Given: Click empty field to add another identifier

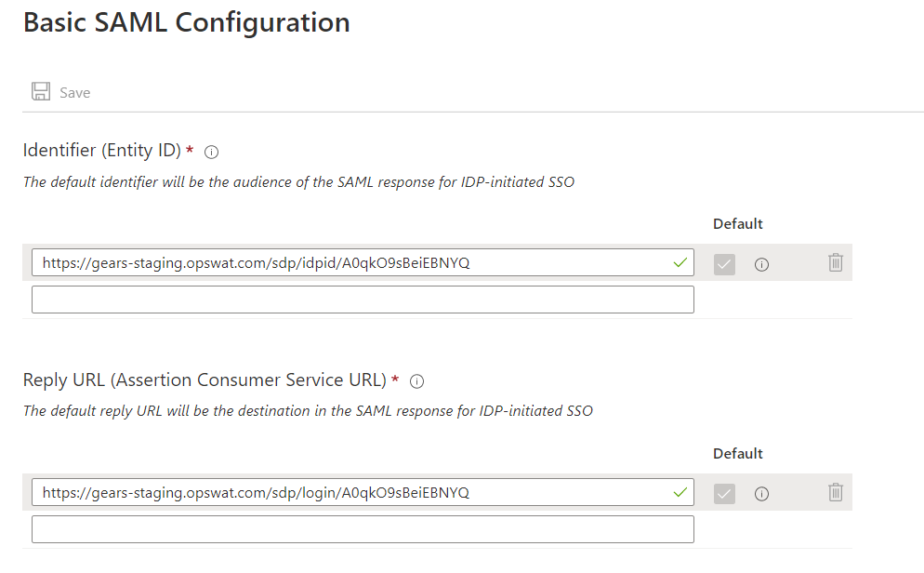Looking at the screenshot, I should (363, 300).
